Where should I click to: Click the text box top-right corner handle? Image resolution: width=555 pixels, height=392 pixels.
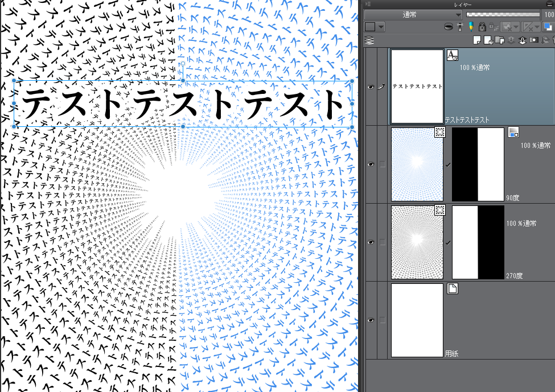click(x=352, y=81)
